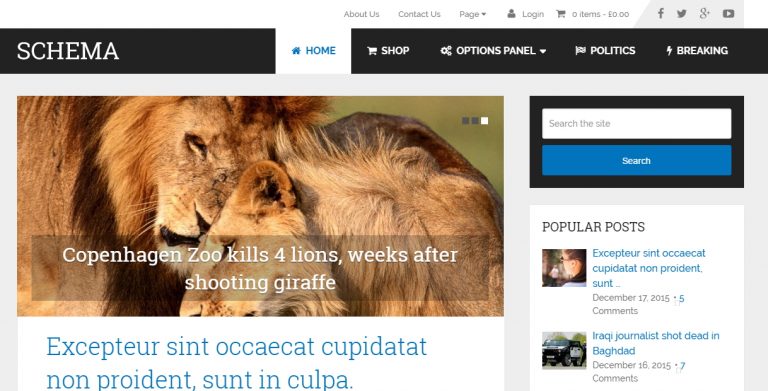Open the About Us link
Image resolution: width=768 pixels, height=391 pixels.
click(361, 14)
